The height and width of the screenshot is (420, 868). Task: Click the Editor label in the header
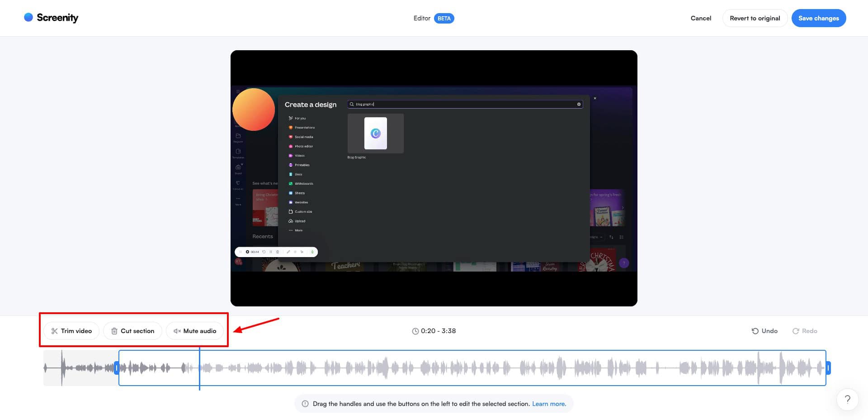(x=421, y=18)
